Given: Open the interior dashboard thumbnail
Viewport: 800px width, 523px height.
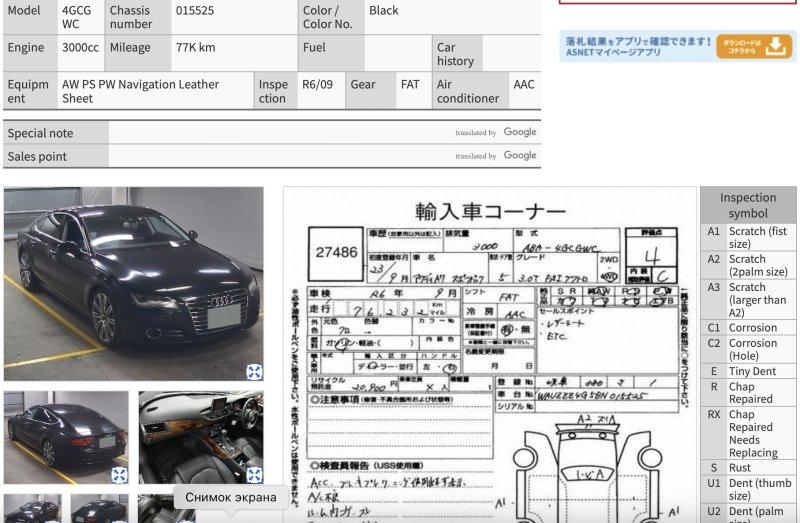Looking at the screenshot, I should (x=200, y=435).
